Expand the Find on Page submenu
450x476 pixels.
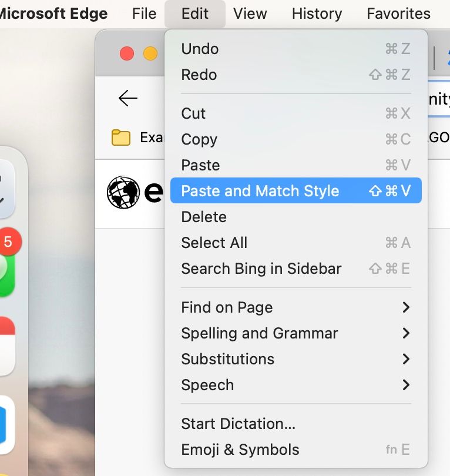[296, 307]
